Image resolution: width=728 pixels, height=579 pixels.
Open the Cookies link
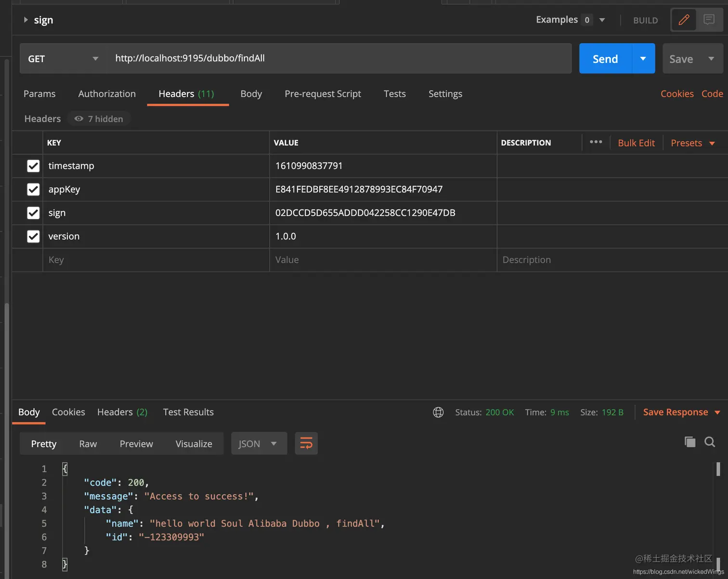(677, 94)
